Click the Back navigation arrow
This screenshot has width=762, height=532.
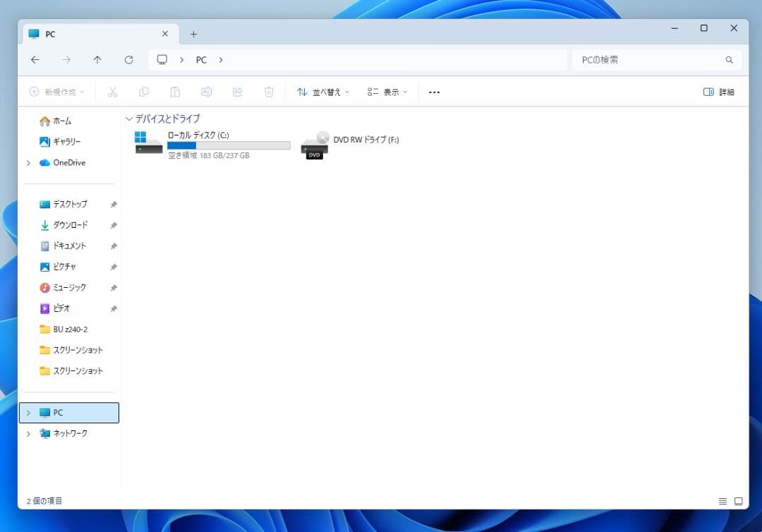click(x=35, y=60)
